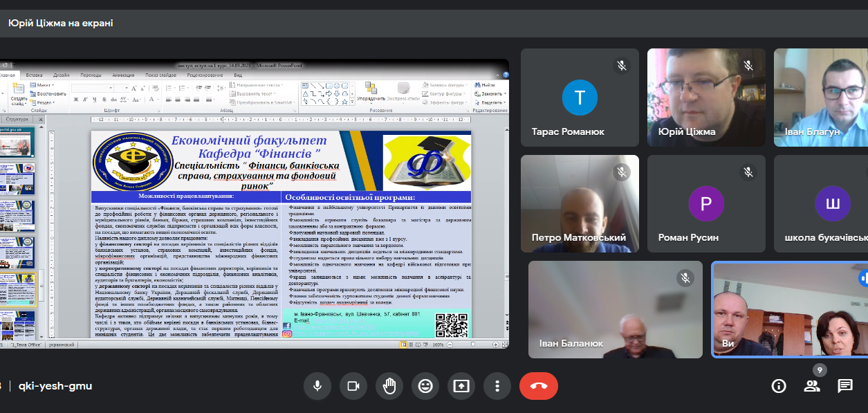Leave the call with the red hang-up button
The image size is (868, 413).
[539, 386]
